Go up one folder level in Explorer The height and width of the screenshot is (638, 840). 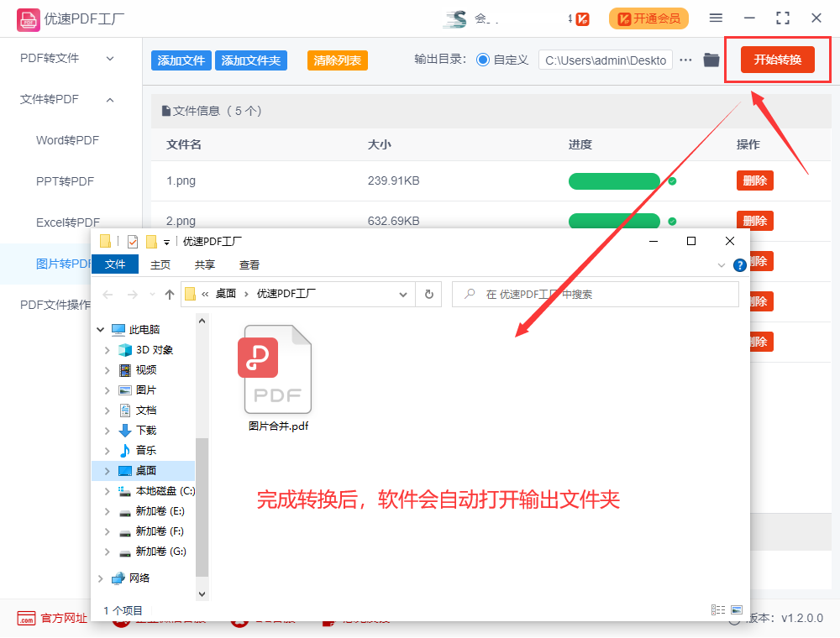[x=170, y=295]
